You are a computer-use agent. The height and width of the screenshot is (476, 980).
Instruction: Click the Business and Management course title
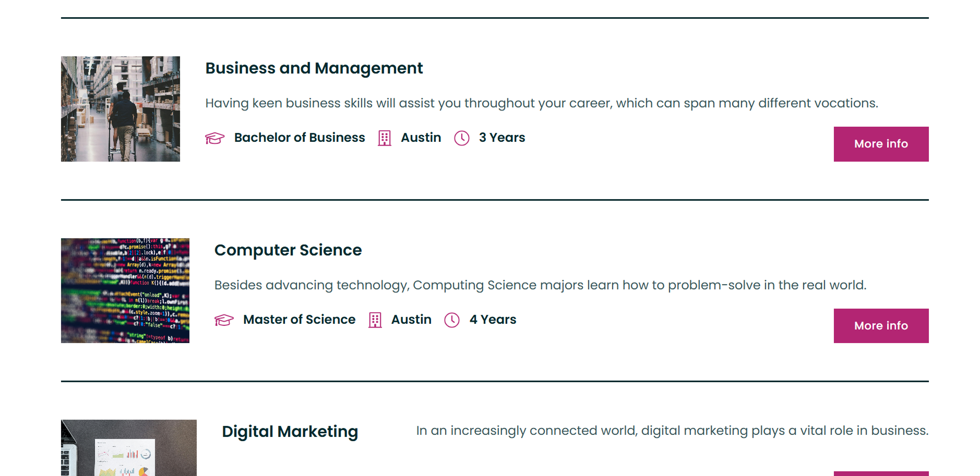pyautogui.click(x=314, y=68)
